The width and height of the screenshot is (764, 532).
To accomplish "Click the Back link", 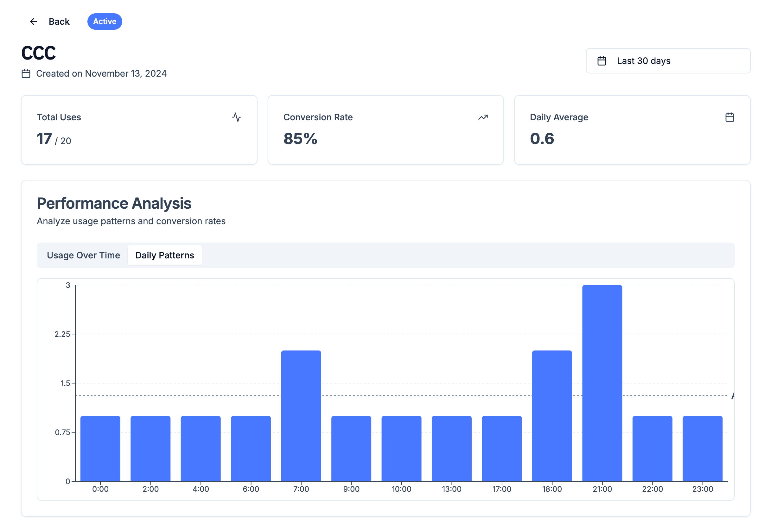I will [59, 21].
